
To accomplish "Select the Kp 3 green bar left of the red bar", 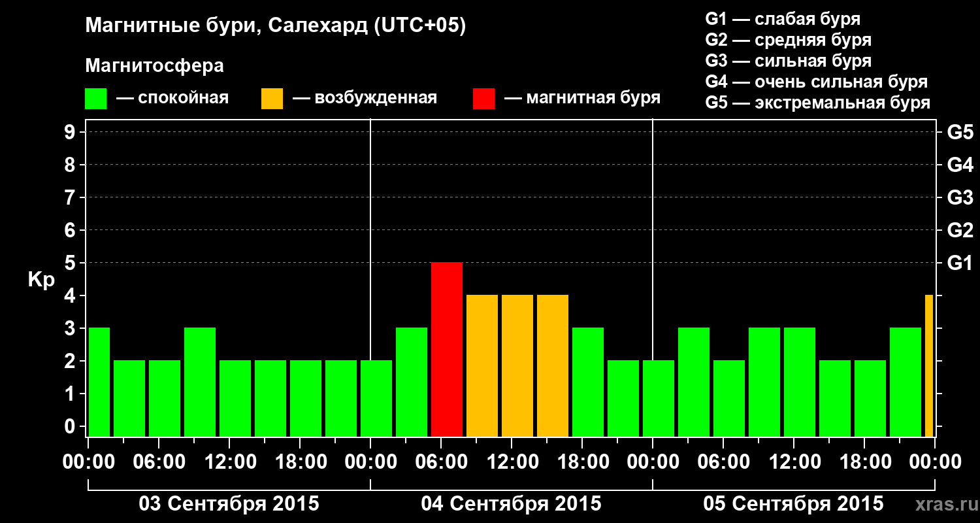I will 412,382.
